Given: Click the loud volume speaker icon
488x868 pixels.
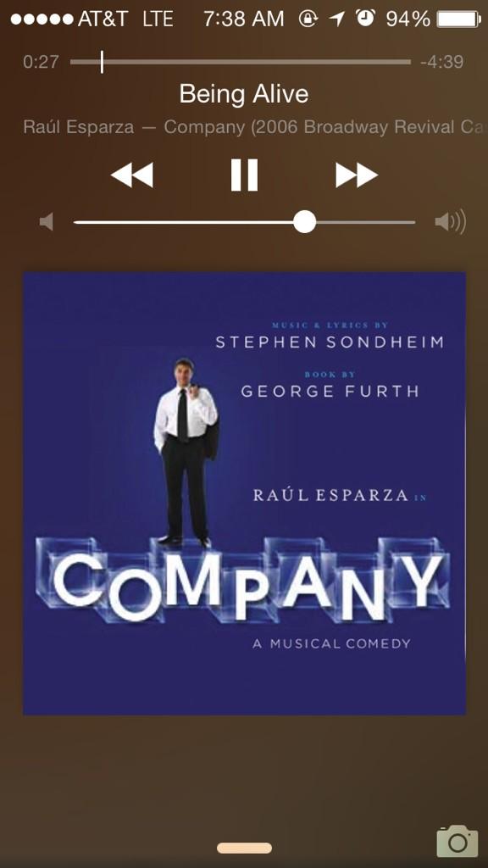Looking at the screenshot, I should click(x=451, y=222).
